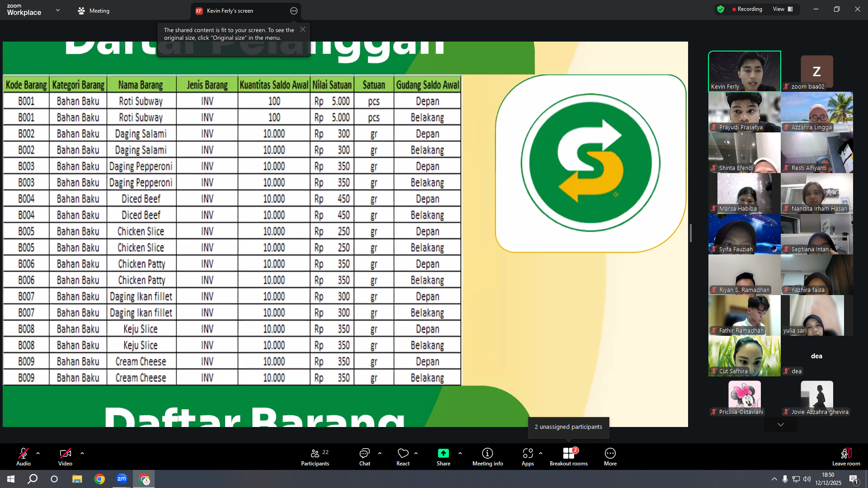
Task: Expand reaction options arrow beside React
Action: [416, 453]
